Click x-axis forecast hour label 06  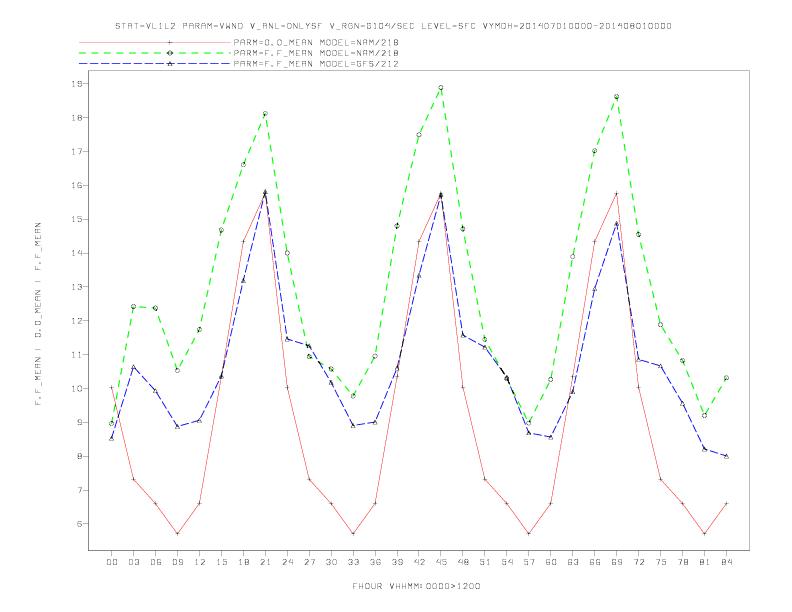(156, 562)
